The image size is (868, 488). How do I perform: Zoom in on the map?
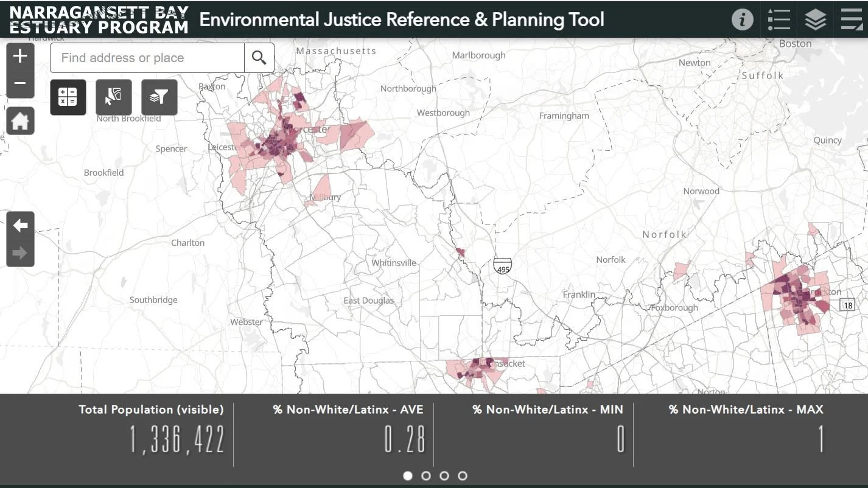pos(20,55)
